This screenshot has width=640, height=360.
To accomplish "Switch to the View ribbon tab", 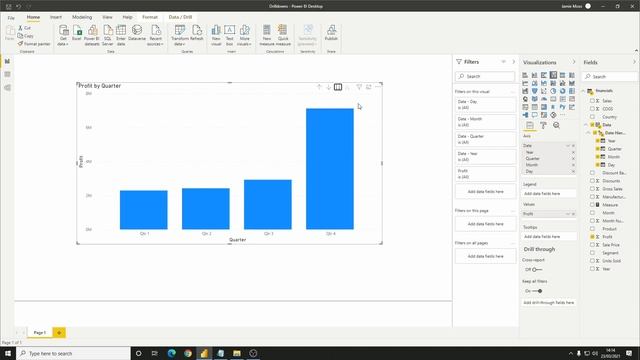I will point(107,17).
